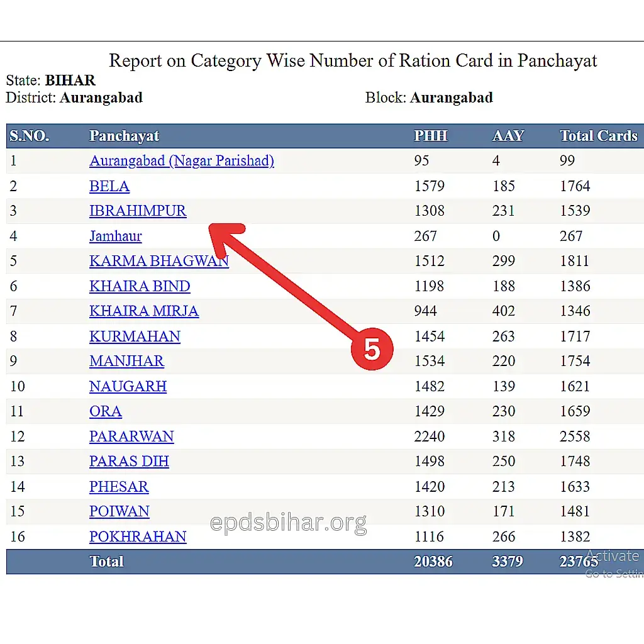Open the ORA panchayat link
Viewport: 644px width, 644px height.
point(106,411)
